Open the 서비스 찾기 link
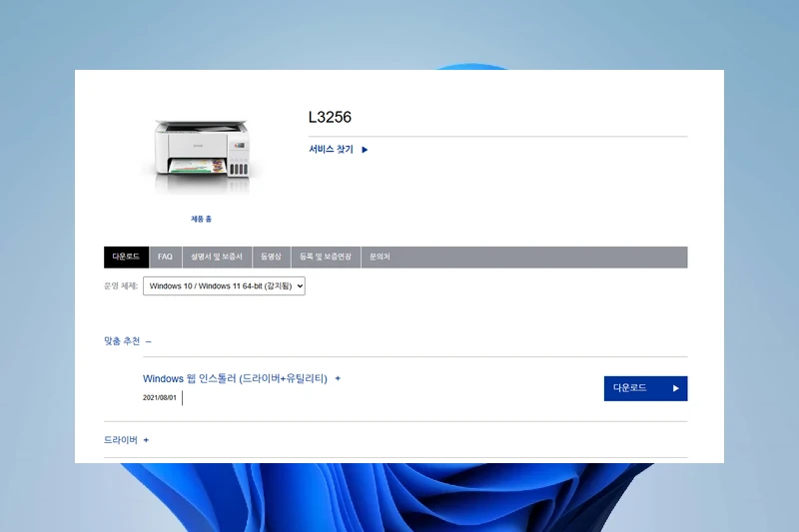The image size is (799, 532). [332, 150]
